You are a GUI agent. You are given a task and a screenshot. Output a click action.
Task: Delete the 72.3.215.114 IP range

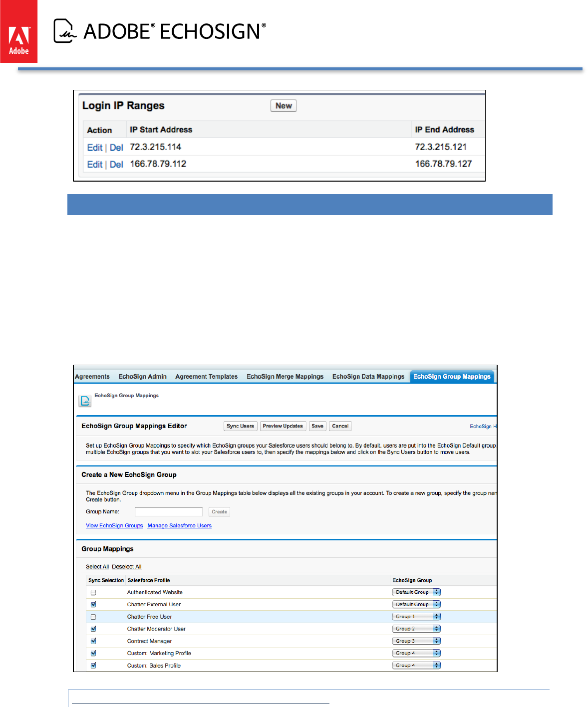(116, 148)
